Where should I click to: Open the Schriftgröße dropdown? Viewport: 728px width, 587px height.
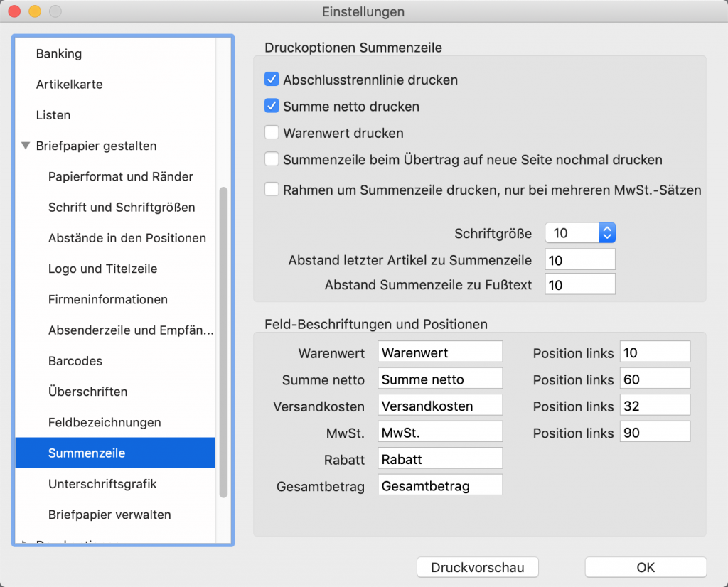click(x=606, y=233)
